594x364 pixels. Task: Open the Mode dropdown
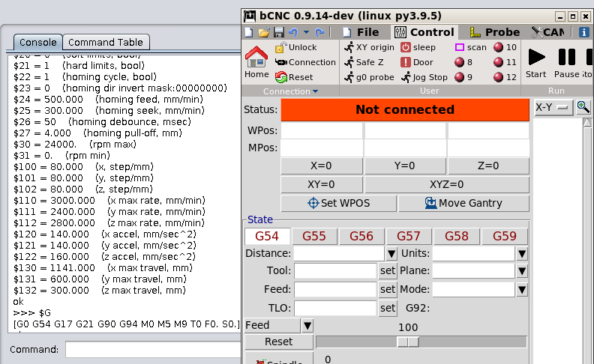click(x=522, y=289)
